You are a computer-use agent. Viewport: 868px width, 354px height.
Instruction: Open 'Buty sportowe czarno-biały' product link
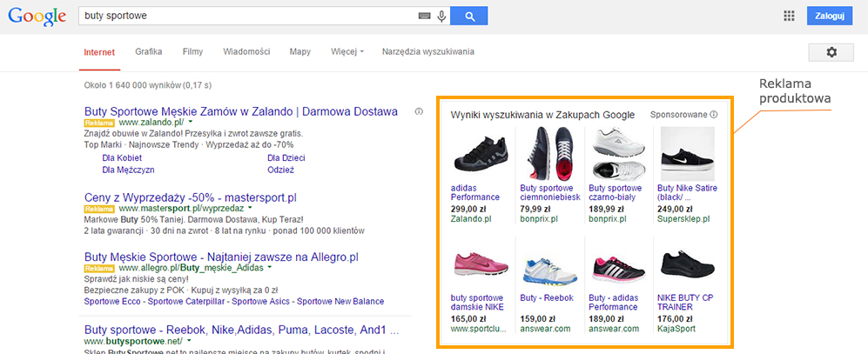616,192
